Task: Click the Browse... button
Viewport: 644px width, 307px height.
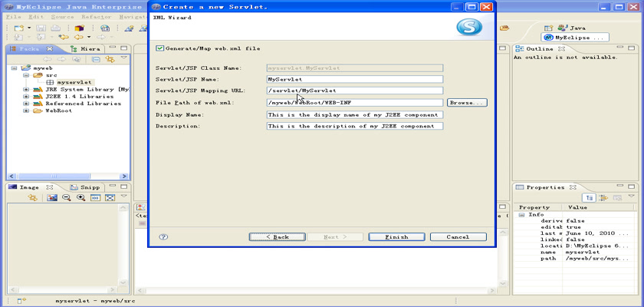Action: point(467,103)
